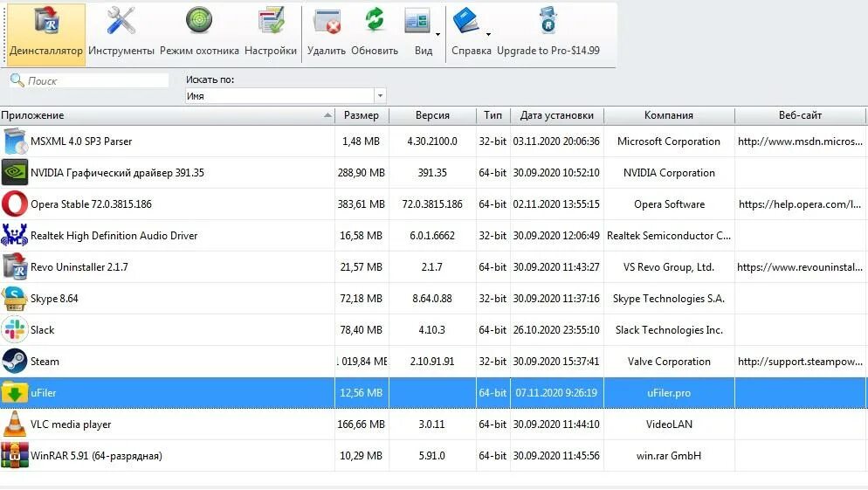The image size is (868, 490).
Task: Select the Steam name text
Action: tap(45, 362)
